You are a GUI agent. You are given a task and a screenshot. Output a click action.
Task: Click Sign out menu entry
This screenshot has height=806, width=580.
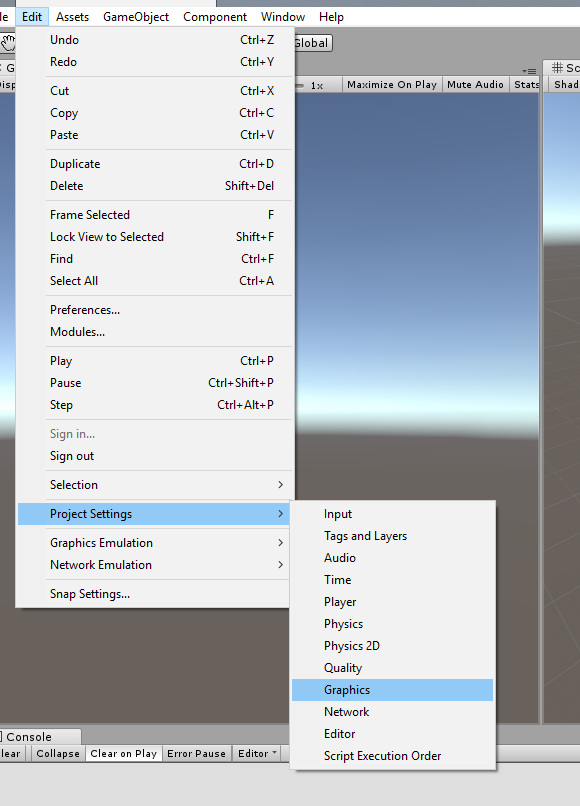pos(155,456)
